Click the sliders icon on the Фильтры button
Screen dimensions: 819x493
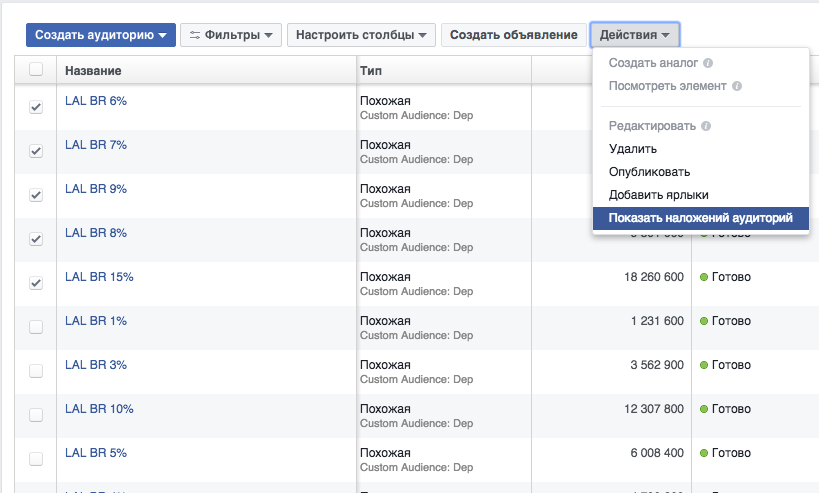click(194, 35)
